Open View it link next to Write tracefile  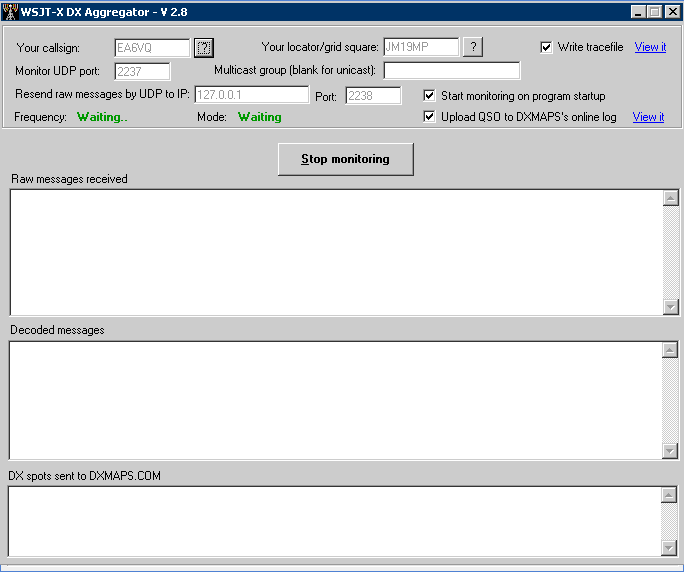650,47
